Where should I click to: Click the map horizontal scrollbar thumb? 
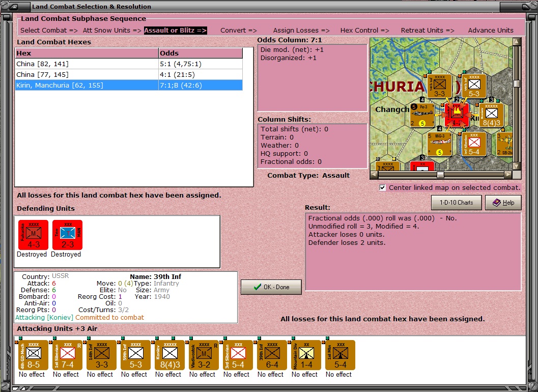click(x=440, y=175)
